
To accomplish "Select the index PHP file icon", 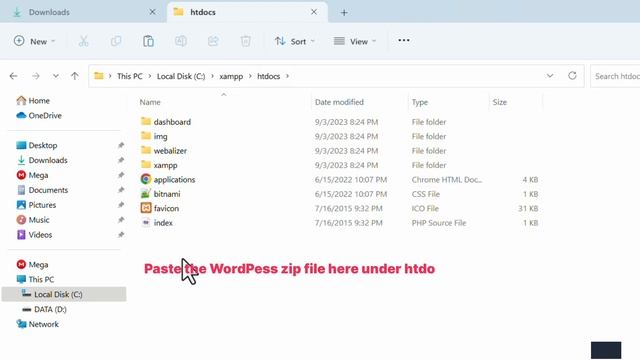I will pos(146,222).
